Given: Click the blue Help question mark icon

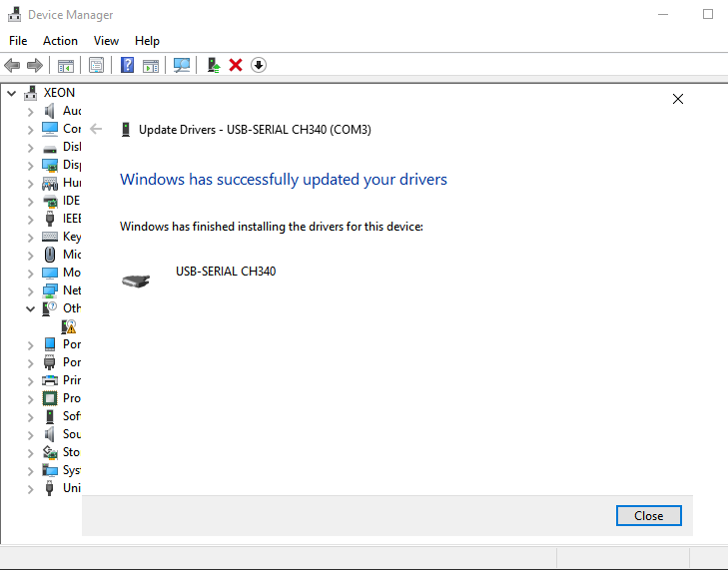Looking at the screenshot, I should (128, 65).
